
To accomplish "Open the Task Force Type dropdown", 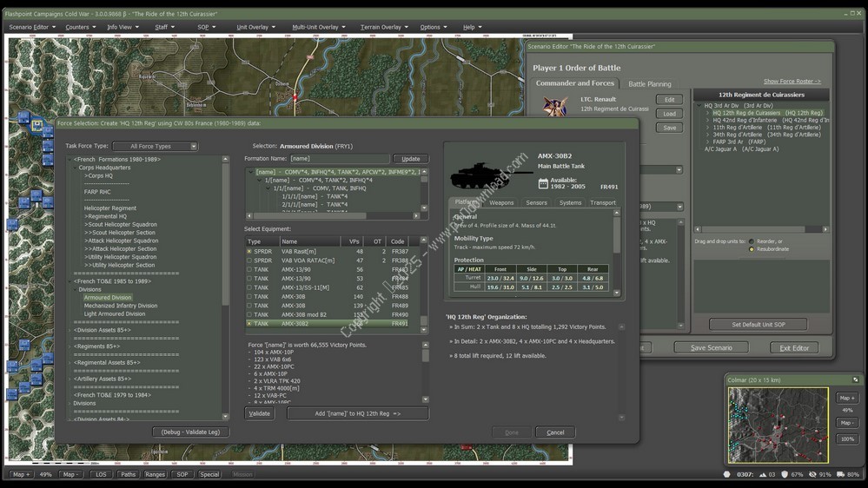I will [155, 147].
